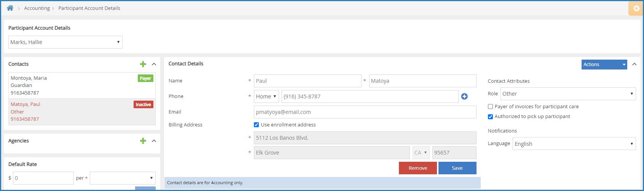644x191 pixels.
Task: Add another phone number with blue plus
Action: point(464,96)
